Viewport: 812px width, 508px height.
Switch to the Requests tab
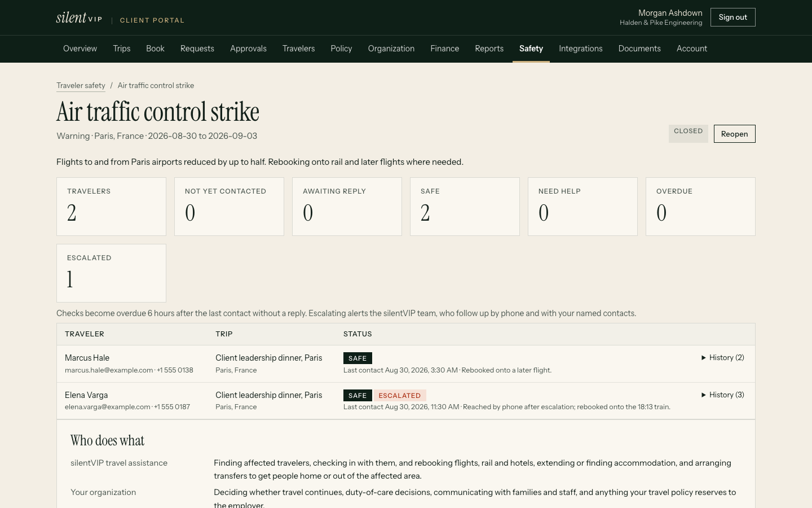click(197, 49)
